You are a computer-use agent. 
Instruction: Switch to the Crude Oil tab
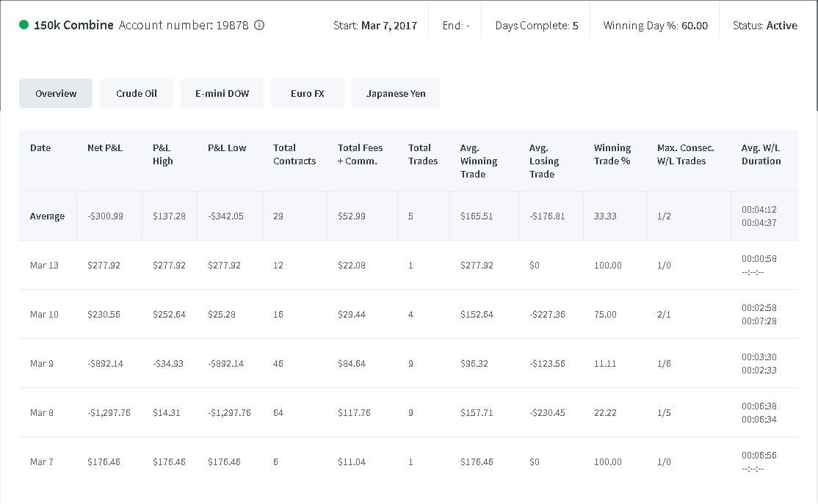pos(136,93)
